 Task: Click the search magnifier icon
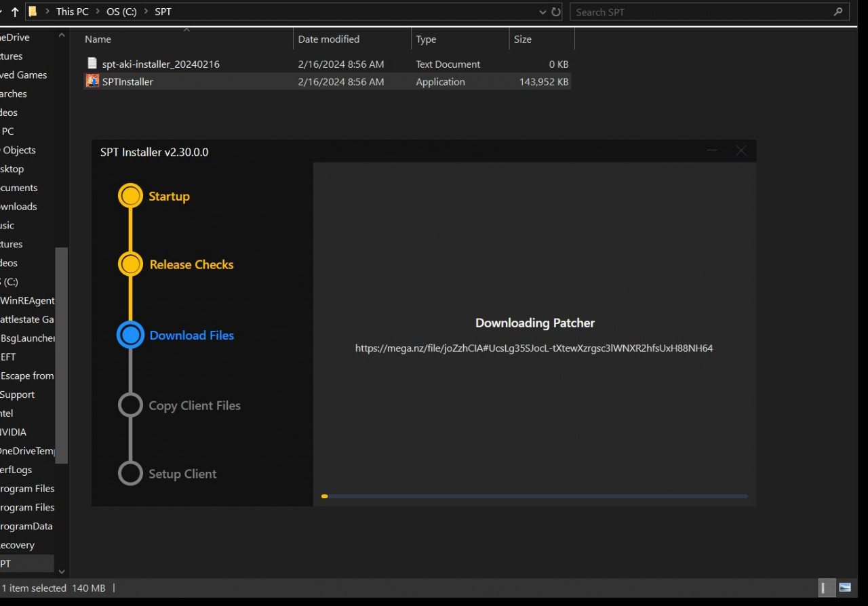(838, 12)
